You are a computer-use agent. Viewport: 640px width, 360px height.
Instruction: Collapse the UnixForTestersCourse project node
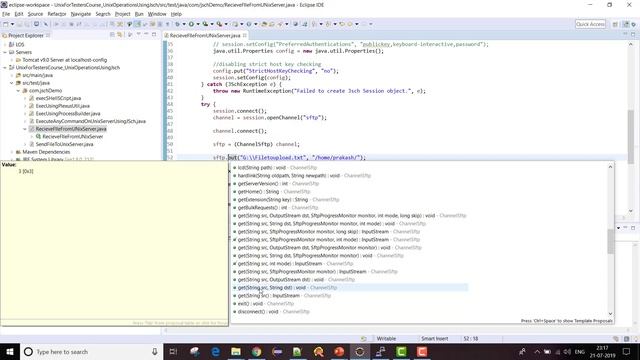(5, 68)
